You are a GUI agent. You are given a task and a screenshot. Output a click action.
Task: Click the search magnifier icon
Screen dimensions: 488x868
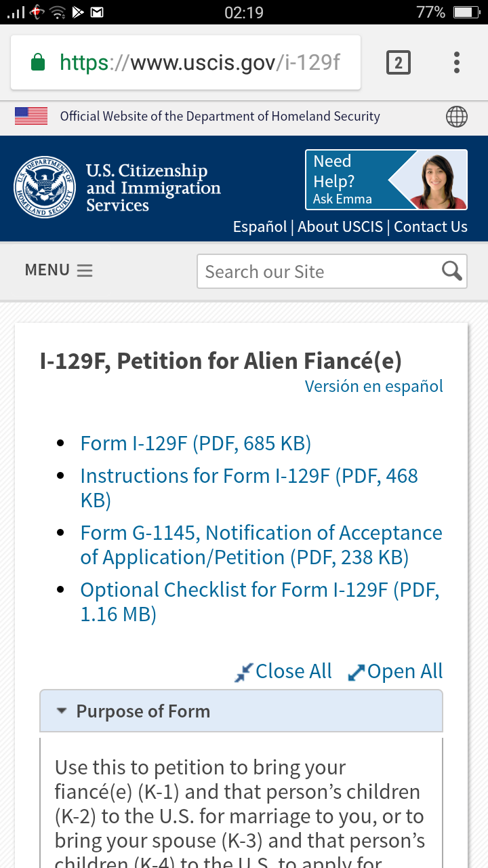(x=451, y=271)
